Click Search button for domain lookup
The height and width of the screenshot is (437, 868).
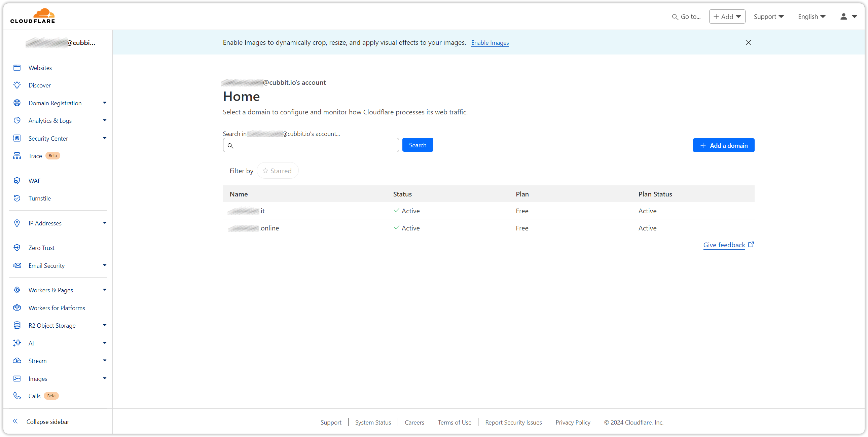(418, 145)
